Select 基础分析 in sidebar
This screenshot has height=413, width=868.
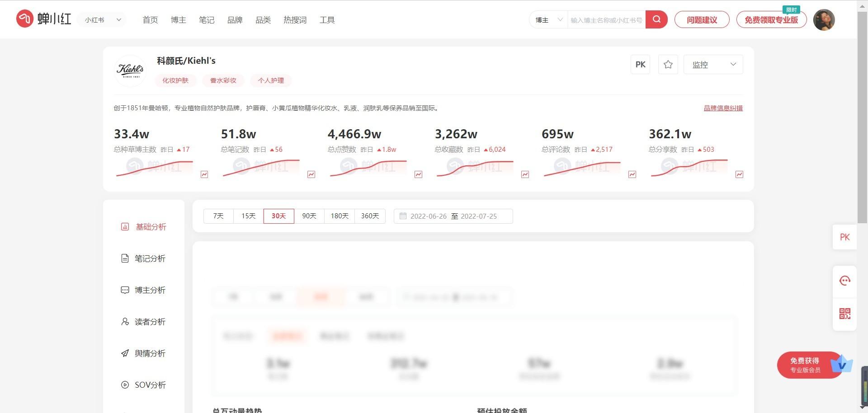[x=144, y=227]
